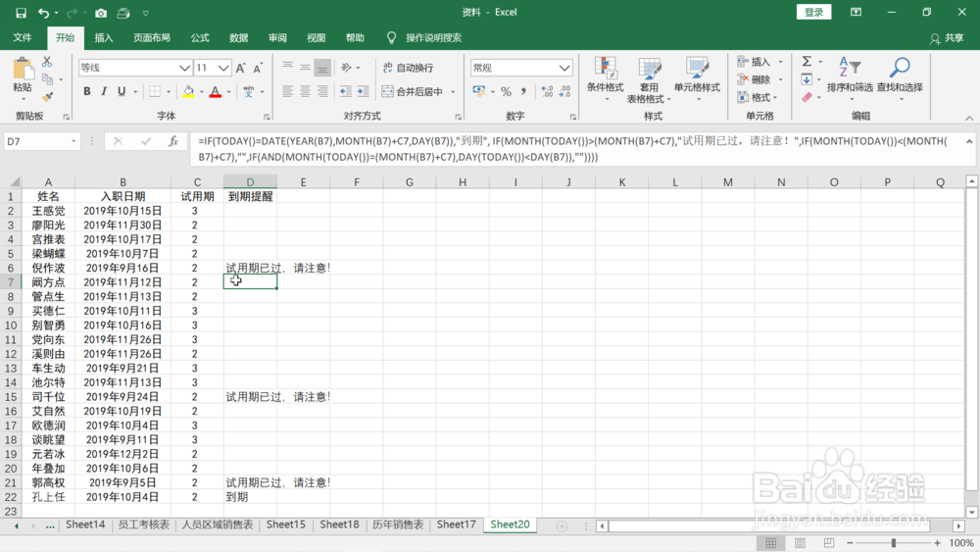Open the File (文件) menu
This screenshot has width=980, height=552.
tap(23, 37)
